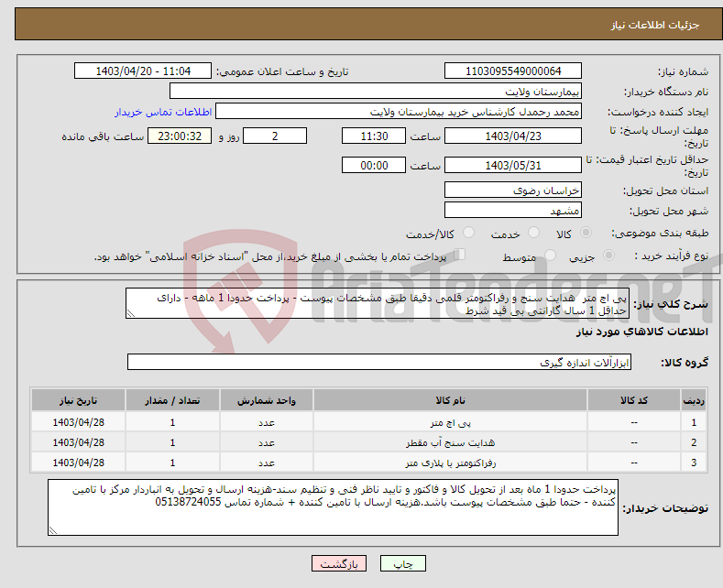Click the city field مشهد
The height and width of the screenshot is (588, 723).
[x=513, y=210]
